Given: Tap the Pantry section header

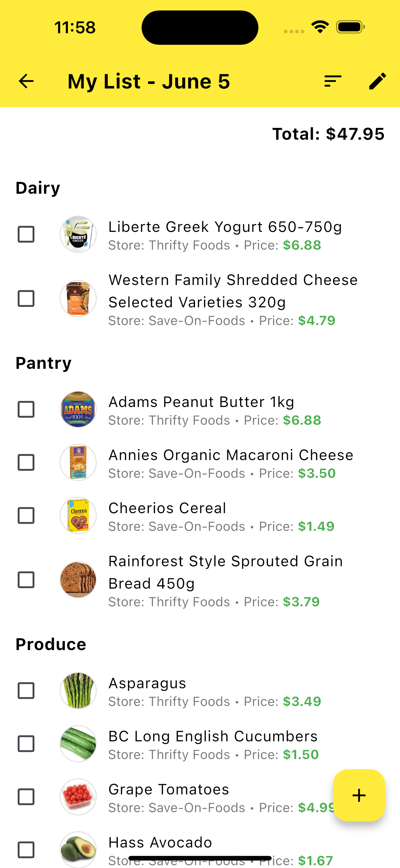Looking at the screenshot, I should coord(43,363).
